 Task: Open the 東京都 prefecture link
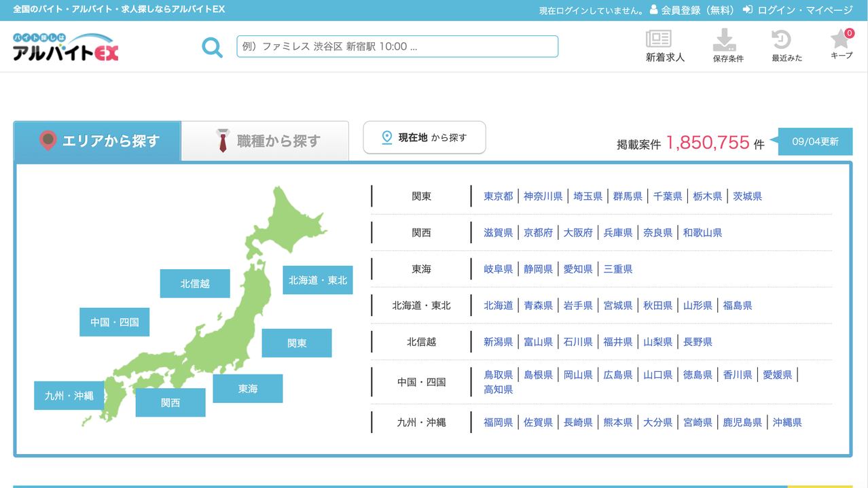pos(499,196)
